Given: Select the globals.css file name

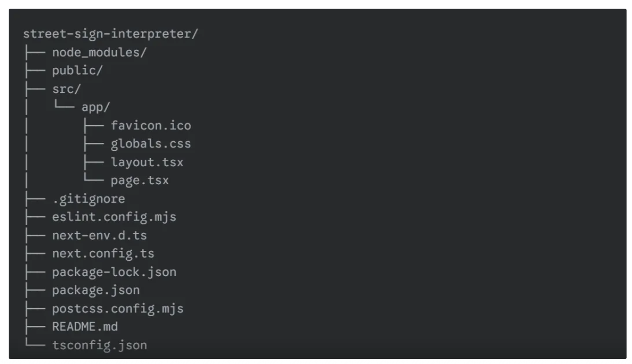Looking at the screenshot, I should [x=151, y=144].
